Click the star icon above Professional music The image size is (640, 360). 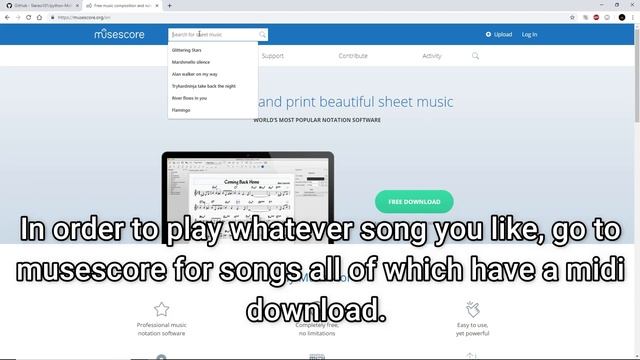click(161, 309)
